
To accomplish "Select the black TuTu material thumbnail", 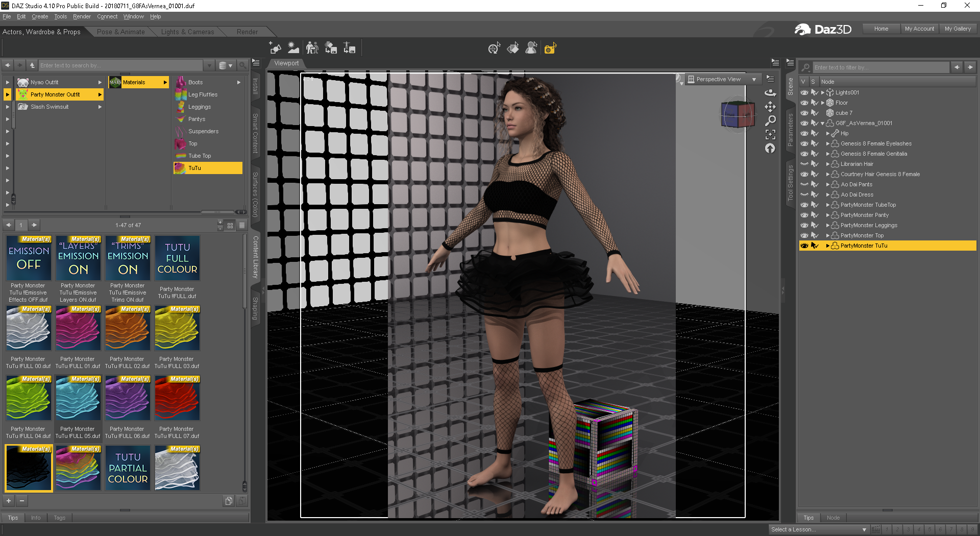I will coord(29,468).
